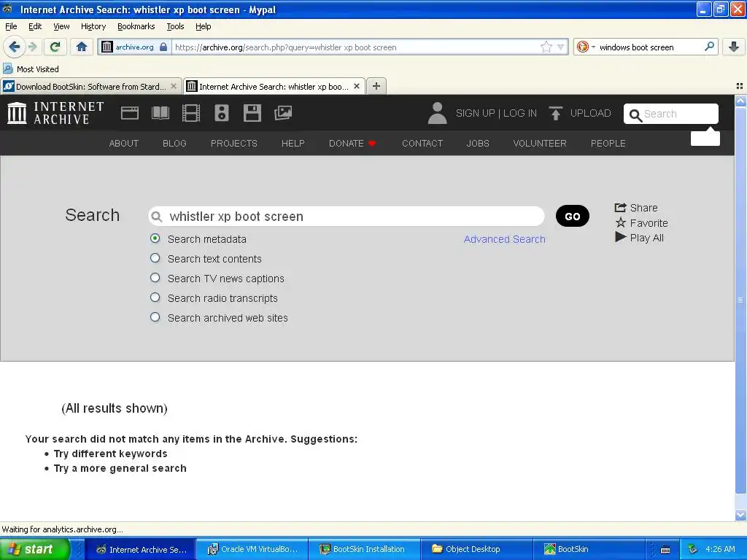Click the Forward arrow button
The height and width of the screenshot is (560, 747).
[33, 47]
